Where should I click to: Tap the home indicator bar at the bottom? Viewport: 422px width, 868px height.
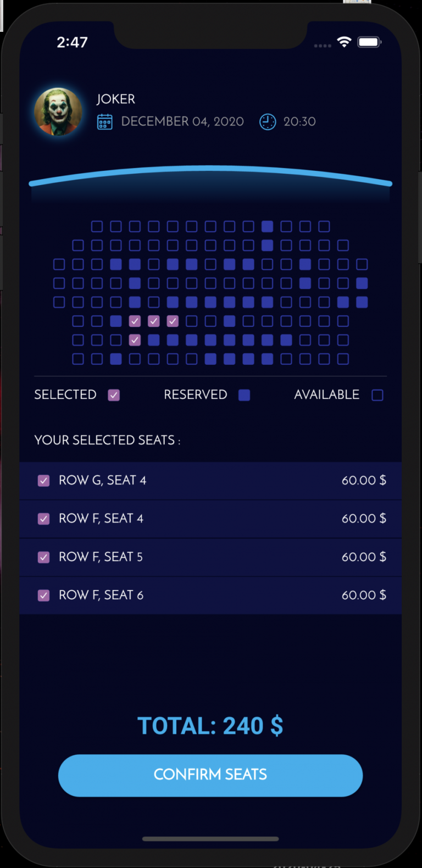coord(211,839)
